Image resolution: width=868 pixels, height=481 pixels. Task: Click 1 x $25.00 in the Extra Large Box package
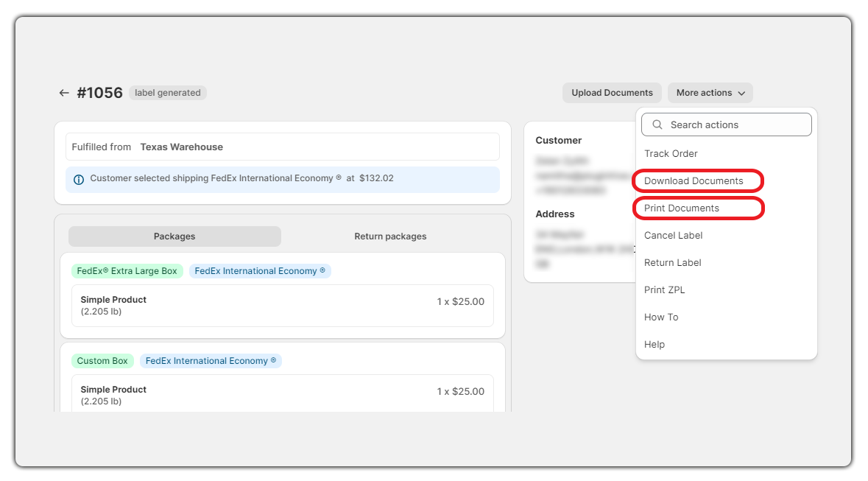(460, 301)
